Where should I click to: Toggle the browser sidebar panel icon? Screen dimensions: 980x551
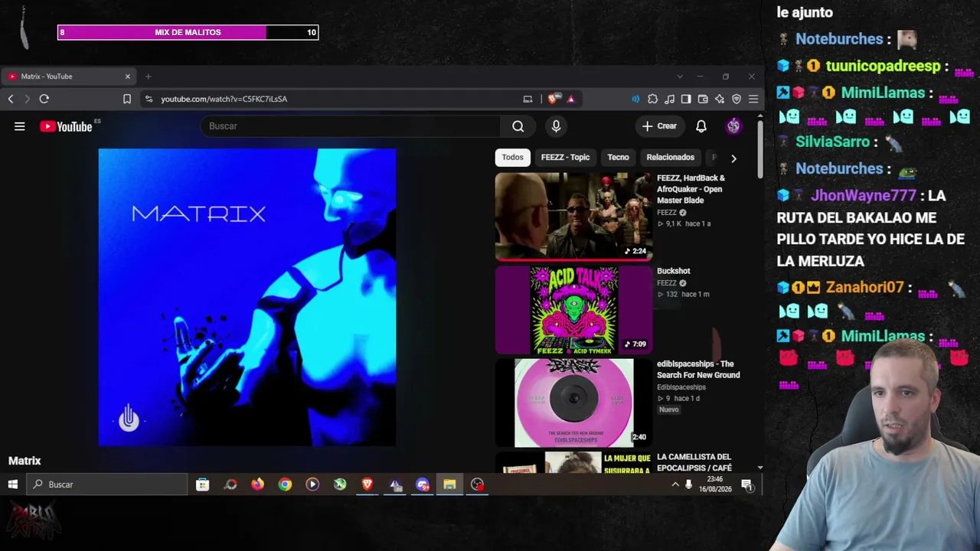[686, 99]
